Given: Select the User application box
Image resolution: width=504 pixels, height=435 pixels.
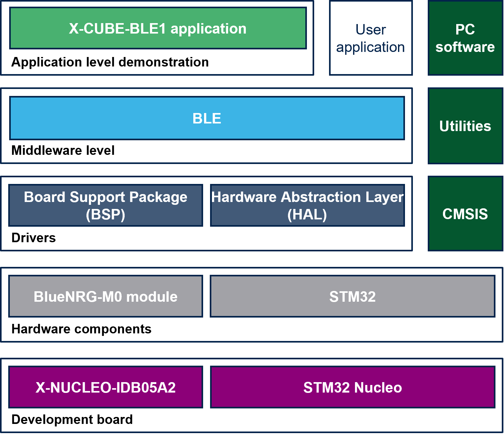Looking at the screenshot, I should click(371, 38).
